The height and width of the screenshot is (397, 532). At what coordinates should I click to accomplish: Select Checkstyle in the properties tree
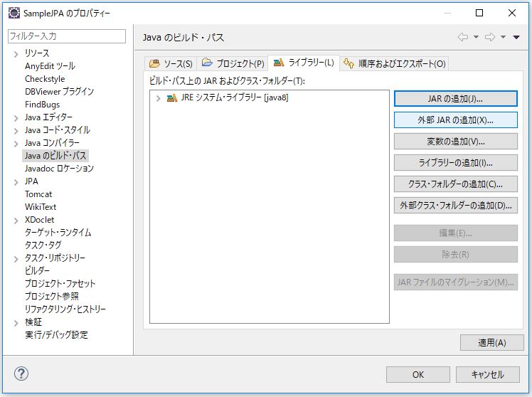point(45,79)
